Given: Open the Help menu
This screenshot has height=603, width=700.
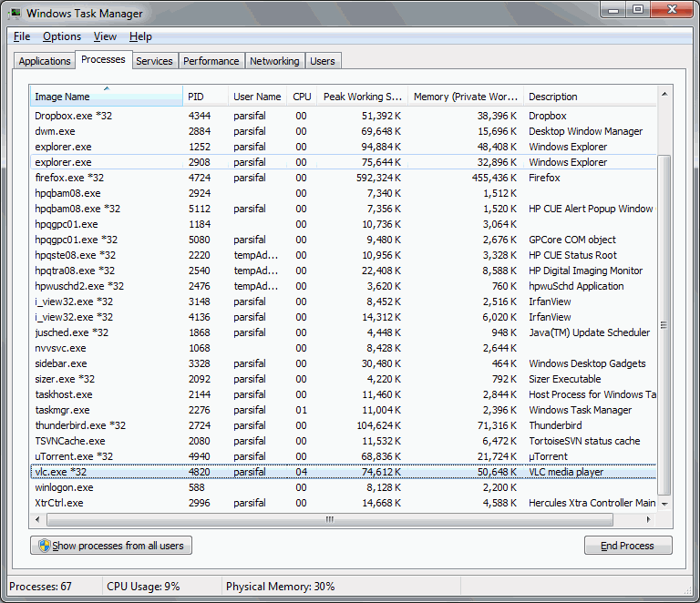Looking at the screenshot, I should pos(140,36).
